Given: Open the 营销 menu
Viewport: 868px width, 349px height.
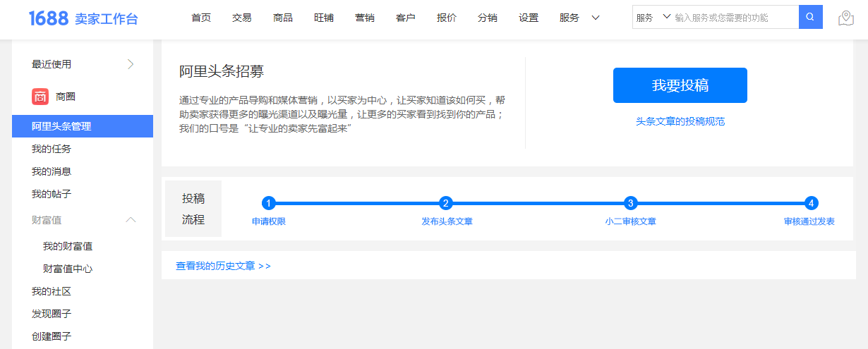Looking at the screenshot, I should (365, 18).
